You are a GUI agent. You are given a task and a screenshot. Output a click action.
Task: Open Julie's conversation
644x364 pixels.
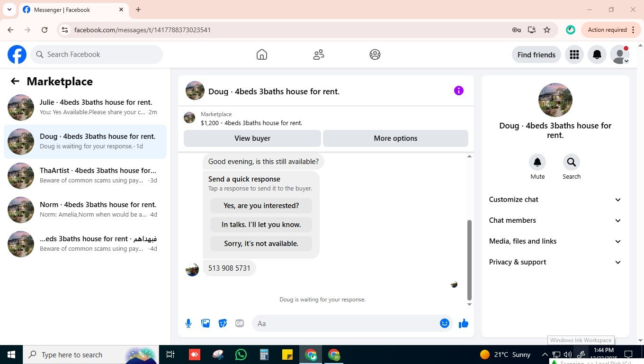[x=85, y=108]
